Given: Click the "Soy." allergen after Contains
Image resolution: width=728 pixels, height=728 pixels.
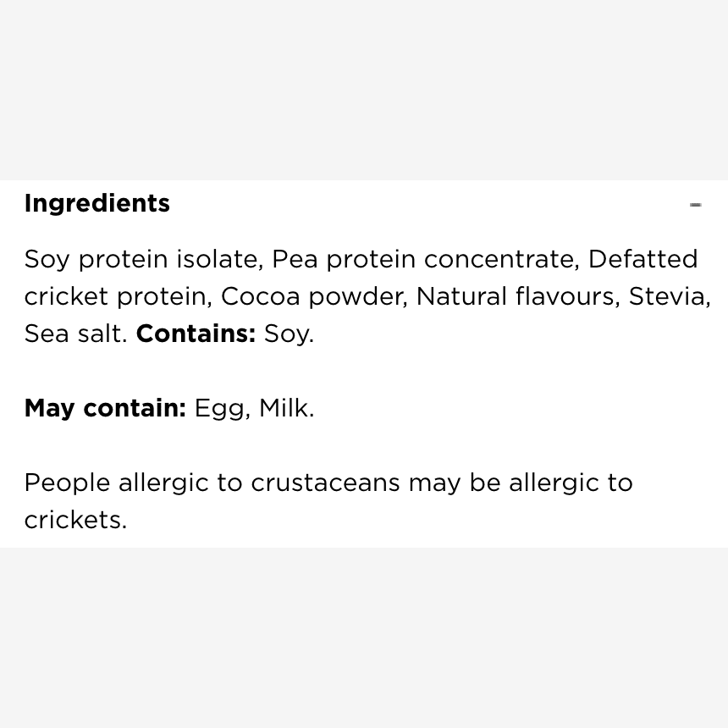Looking at the screenshot, I should pyautogui.click(x=289, y=334).
